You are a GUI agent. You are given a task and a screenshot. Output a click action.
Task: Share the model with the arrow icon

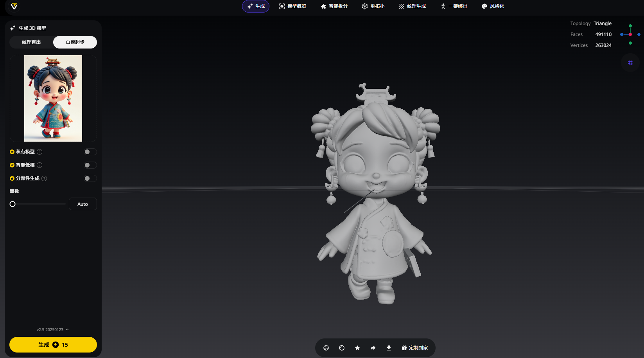click(373, 348)
